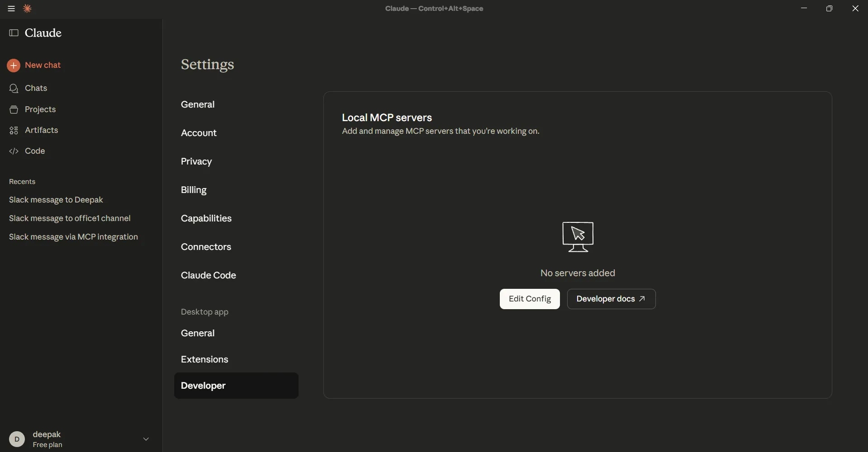This screenshot has height=452, width=868.
Task: Click the 'Local MCP servers' heading
Action: [387, 118]
